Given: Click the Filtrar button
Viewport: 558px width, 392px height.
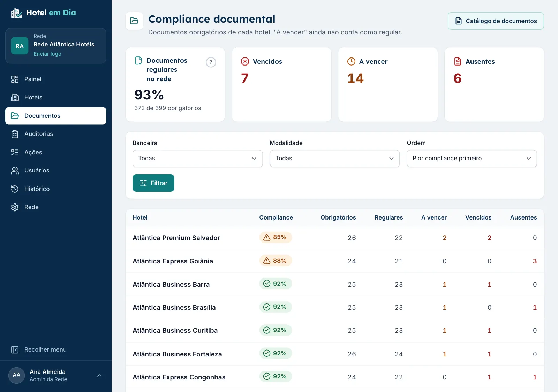Looking at the screenshot, I should (153, 183).
